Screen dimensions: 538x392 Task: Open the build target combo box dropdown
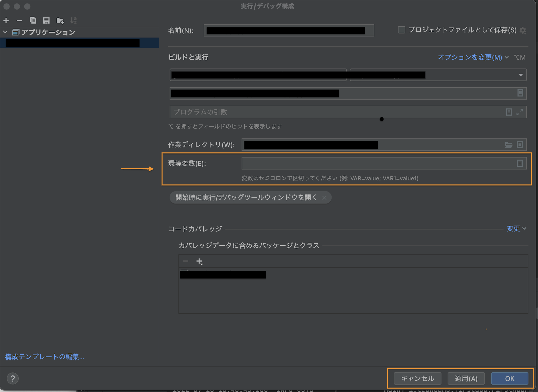[521, 75]
